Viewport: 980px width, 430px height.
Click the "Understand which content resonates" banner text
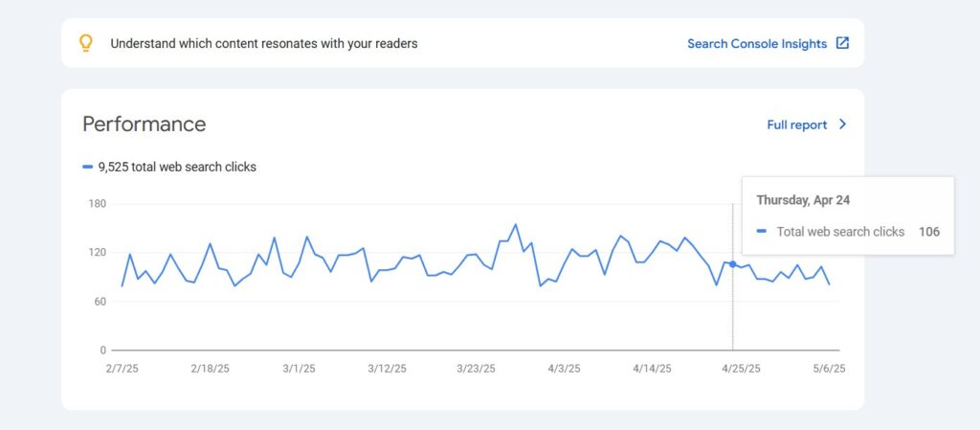point(264,43)
